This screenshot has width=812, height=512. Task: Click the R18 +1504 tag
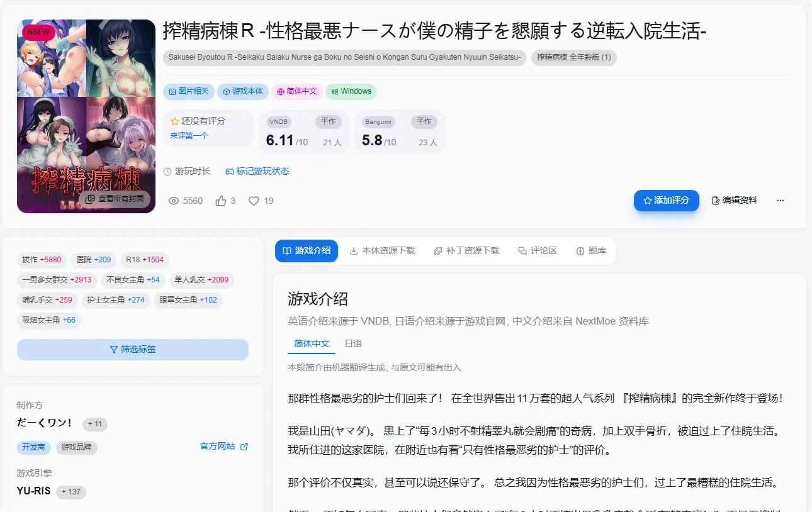click(144, 260)
